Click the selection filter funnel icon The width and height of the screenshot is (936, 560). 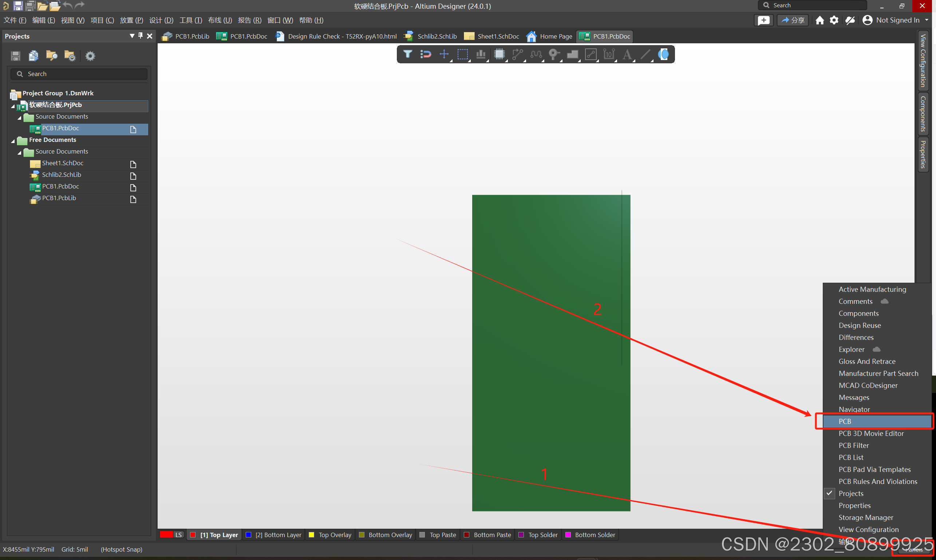(407, 54)
